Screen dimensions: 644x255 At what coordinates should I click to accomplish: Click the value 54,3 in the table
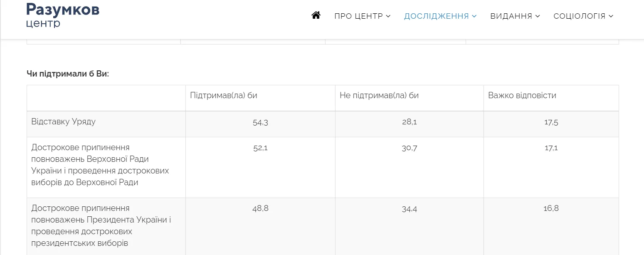pyautogui.click(x=260, y=123)
